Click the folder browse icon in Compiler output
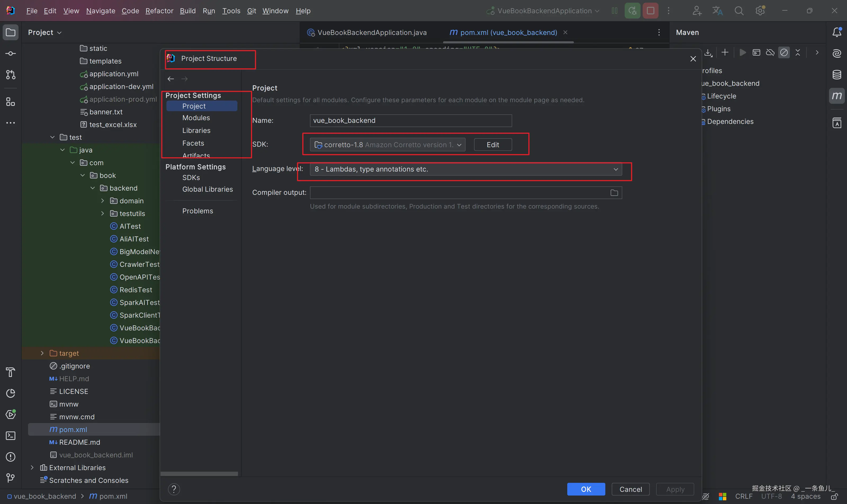 (x=614, y=193)
